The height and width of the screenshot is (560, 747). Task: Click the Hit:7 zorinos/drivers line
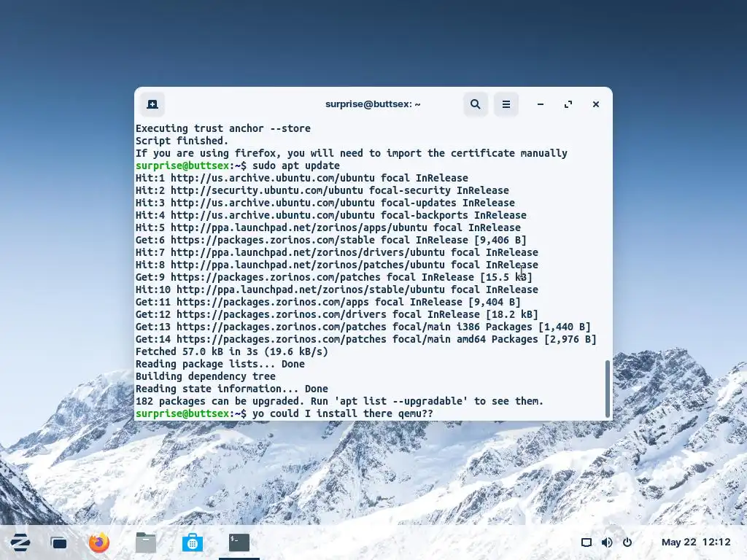tap(337, 252)
